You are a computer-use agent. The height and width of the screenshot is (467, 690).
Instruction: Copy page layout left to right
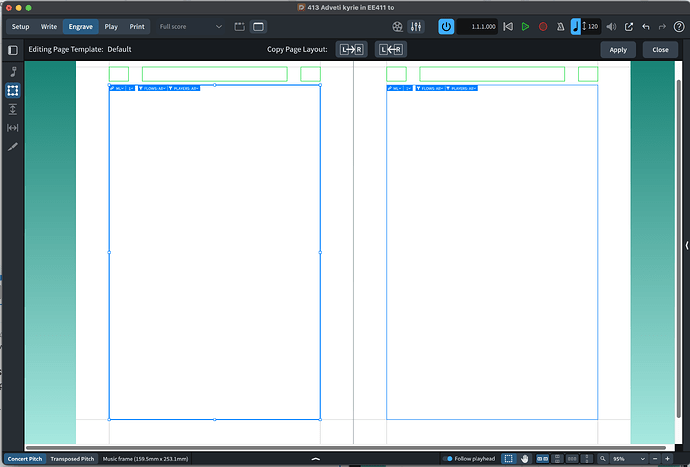click(x=352, y=49)
